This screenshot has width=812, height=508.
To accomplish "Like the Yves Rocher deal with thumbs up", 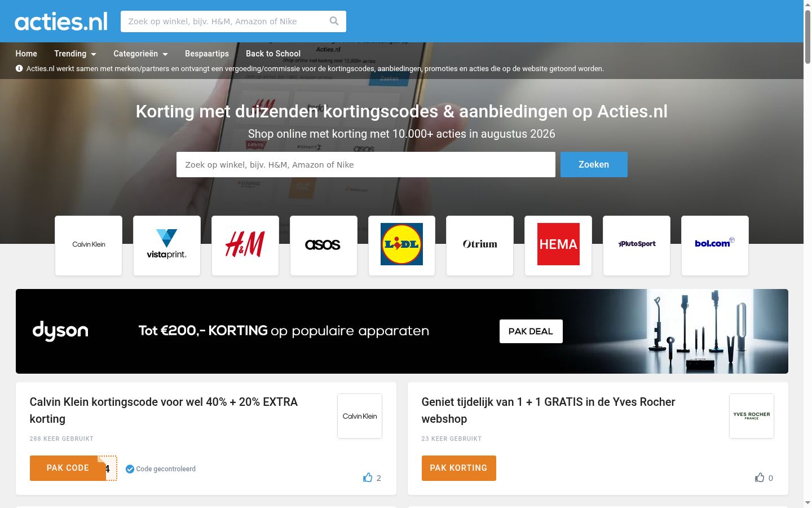I will coord(760,478).
